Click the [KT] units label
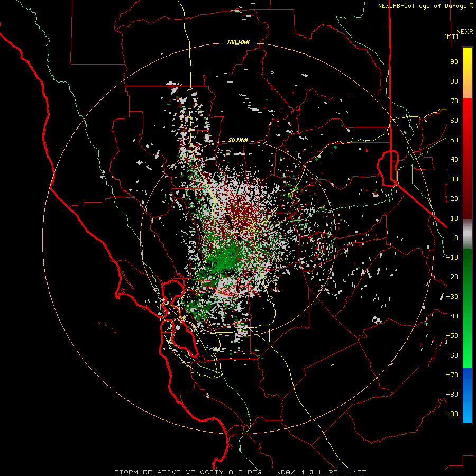 [x=452, y=36]
